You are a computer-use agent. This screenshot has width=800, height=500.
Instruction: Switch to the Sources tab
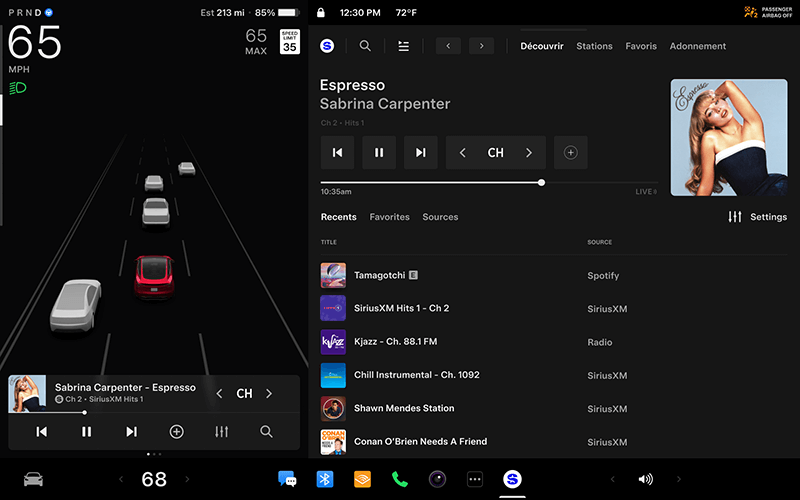click(440, 217)
